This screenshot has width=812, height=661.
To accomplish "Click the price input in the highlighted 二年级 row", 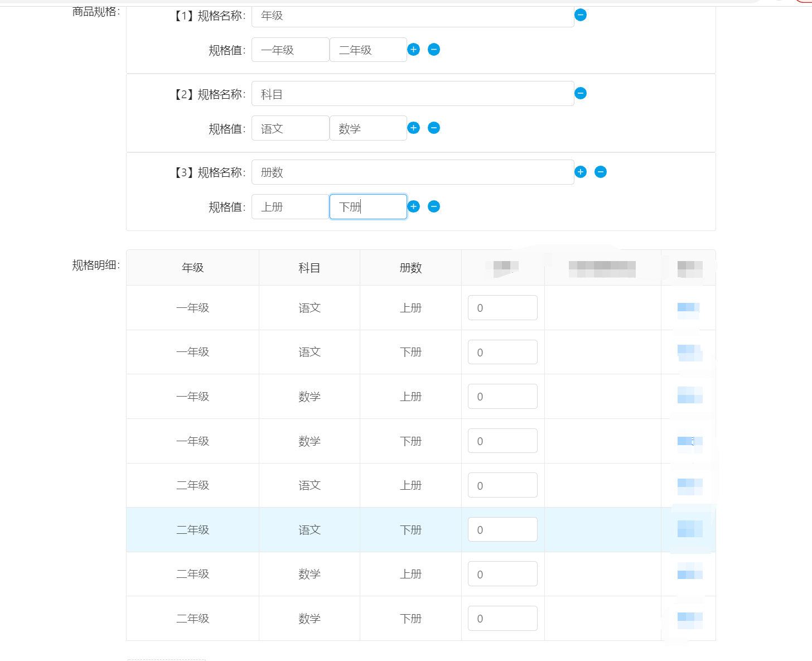I will pyautogui.click(x=502, y=529).
